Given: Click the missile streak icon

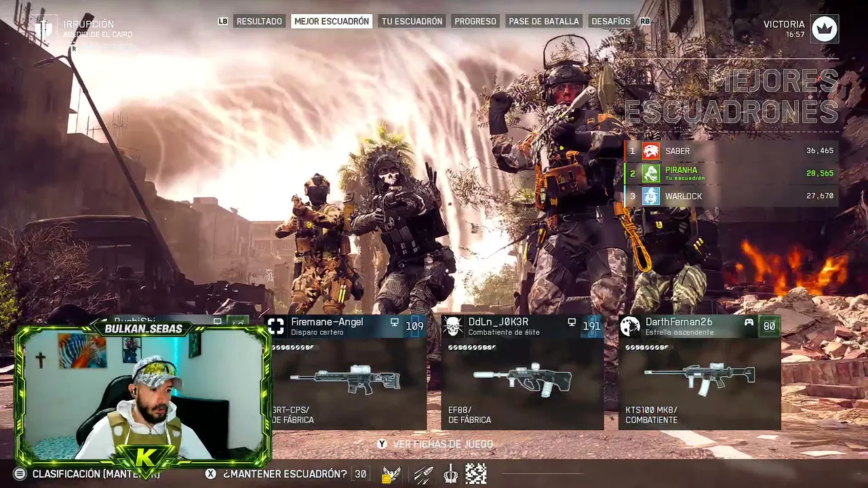Looking at the screenshot, I should 423,474.
